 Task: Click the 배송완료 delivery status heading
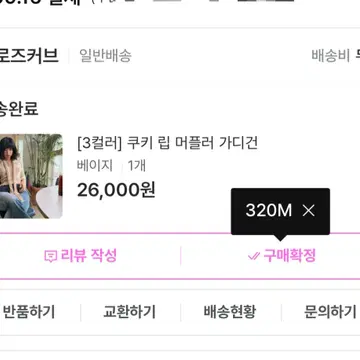(x=19, y=109)
